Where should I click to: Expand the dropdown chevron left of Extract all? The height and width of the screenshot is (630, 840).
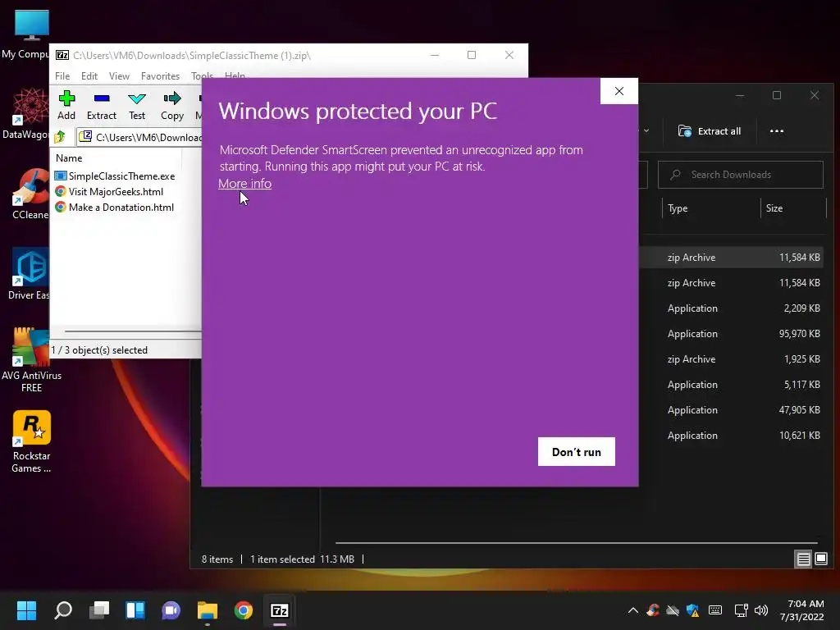[646, 131]
